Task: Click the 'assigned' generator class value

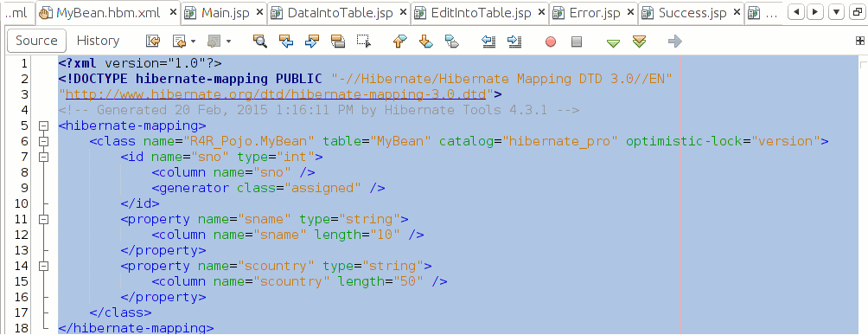Action: (322, 188)
